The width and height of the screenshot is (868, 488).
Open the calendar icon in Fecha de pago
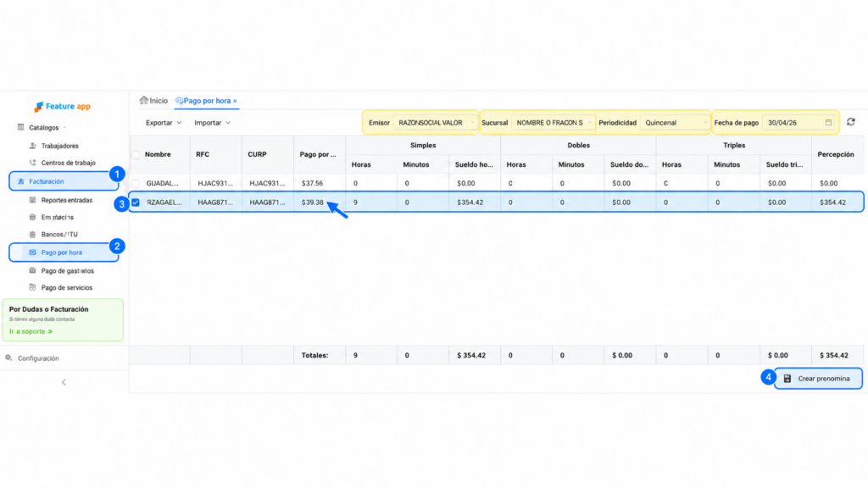click(829, 123)
